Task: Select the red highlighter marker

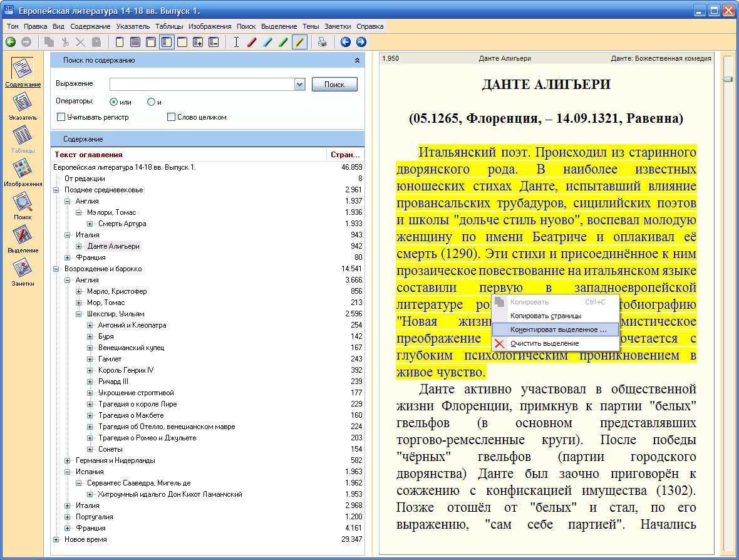Action: point(252,43)
